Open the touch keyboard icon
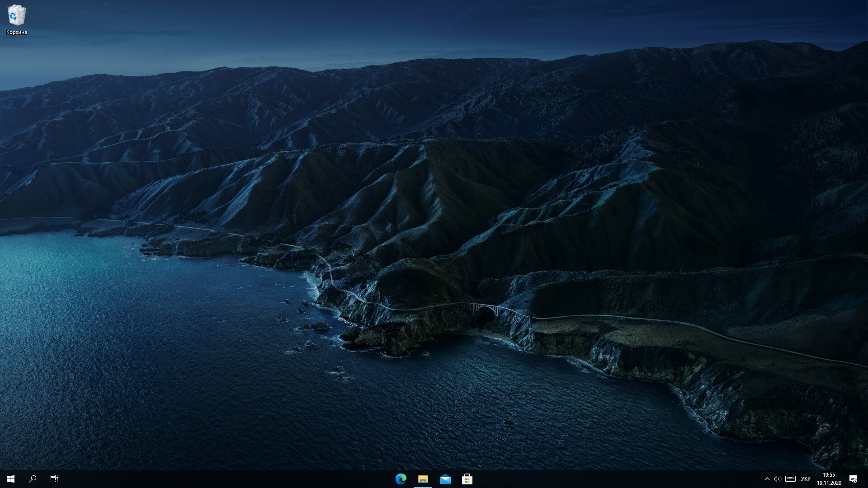The width and height of the screenshot is (868, 488). pos(790,479)
